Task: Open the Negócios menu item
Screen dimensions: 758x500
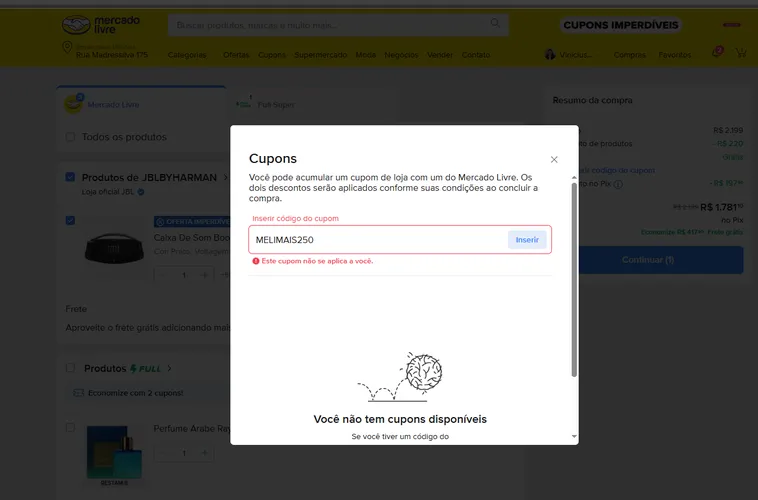Action: [x=401, y=55]
